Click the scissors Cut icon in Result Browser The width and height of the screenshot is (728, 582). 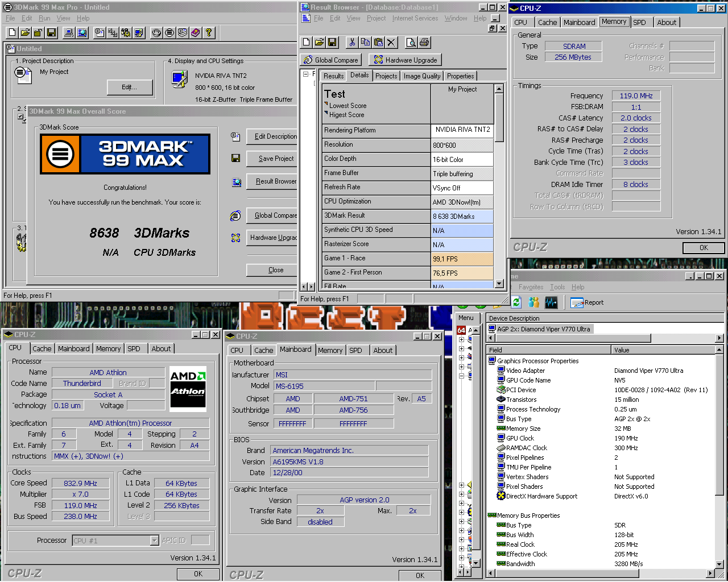tap(352, 42)
